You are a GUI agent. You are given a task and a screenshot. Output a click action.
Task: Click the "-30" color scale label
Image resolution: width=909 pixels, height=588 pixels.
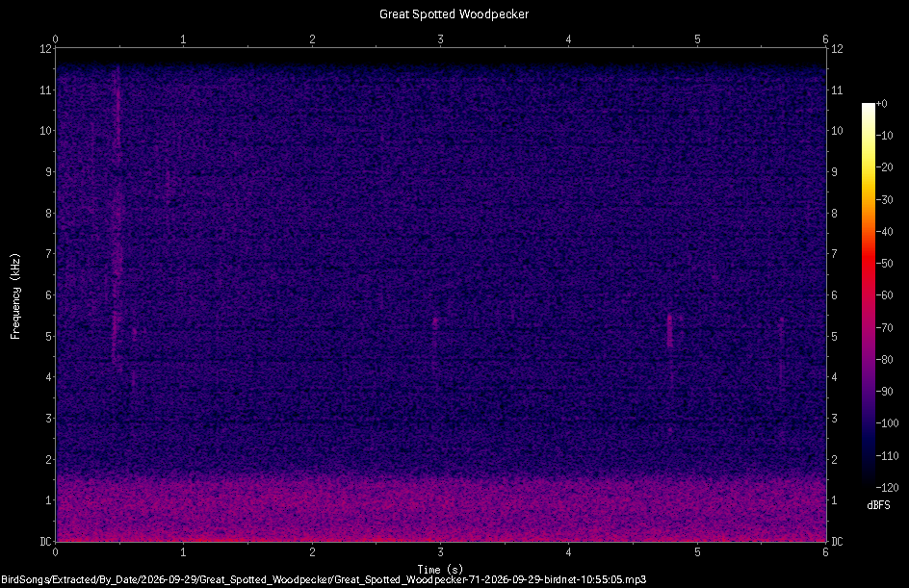coord(884,200)
